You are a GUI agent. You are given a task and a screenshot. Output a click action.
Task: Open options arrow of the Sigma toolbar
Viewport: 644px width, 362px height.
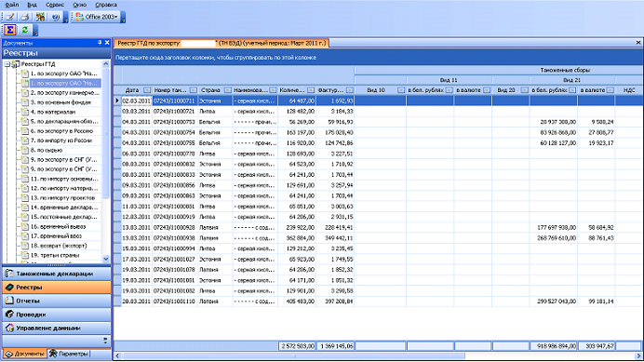(x=35, y=31)
